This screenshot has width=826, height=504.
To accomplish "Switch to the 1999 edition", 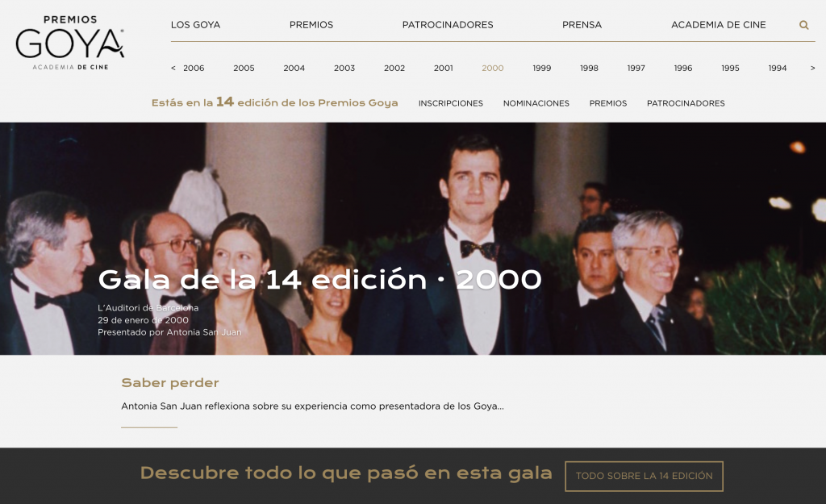I will pyautogui.click(x=541, y=69).
